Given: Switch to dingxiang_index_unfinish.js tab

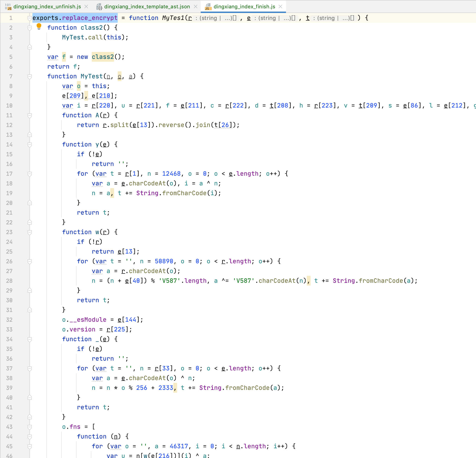Looking at the screenshot, I should tap(47, 6).
